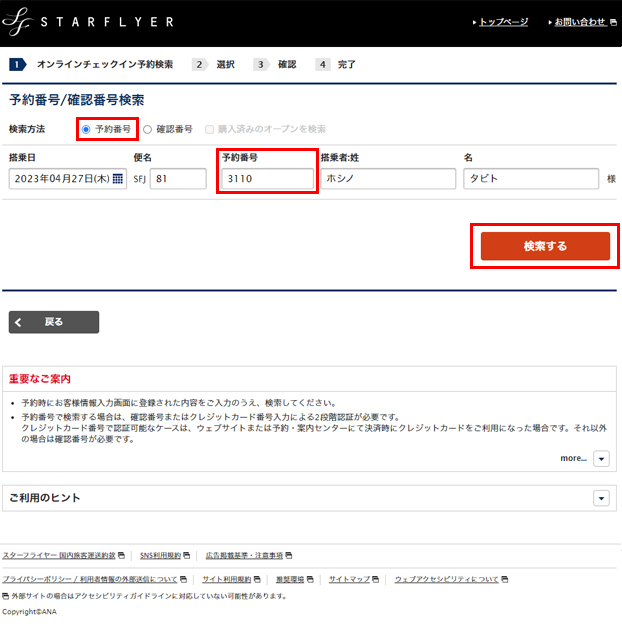Image resolution: width=622 pixels, height=627 pixels.
Task: Click the 便名 flight number field
Action: 177,179
